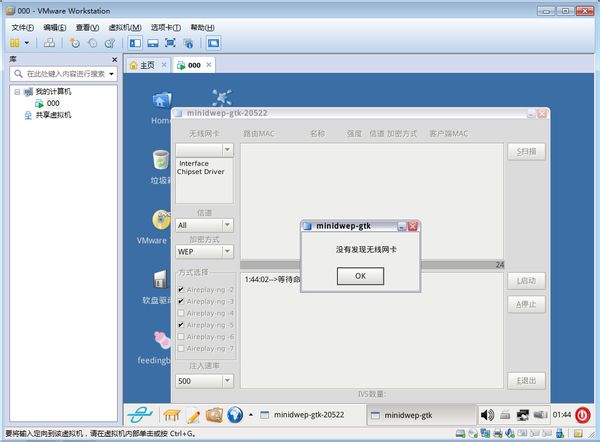Enable the Aireplay-ng -7 checkbox
The height and width of the screenshot is (442, 600).
tap(181, 348)
